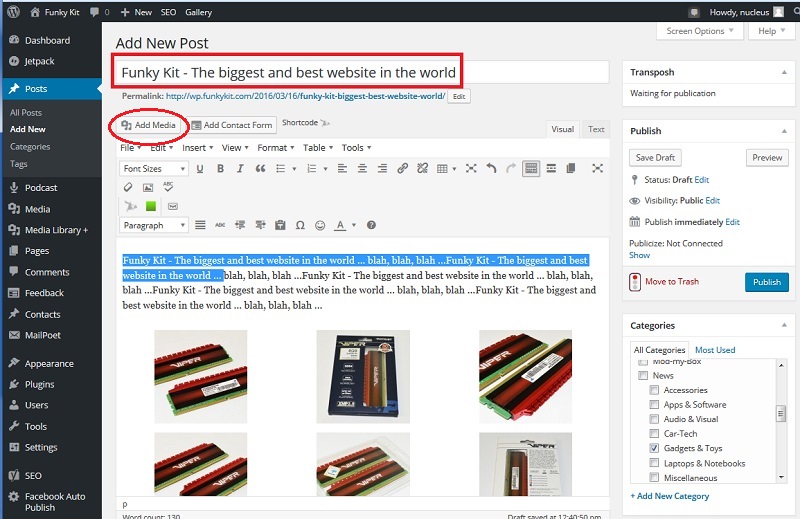The width and height of the screenshot is (800, 519).
Task: Toggle underline formatting in editor toolbar
Action: (x=199, y=168)
